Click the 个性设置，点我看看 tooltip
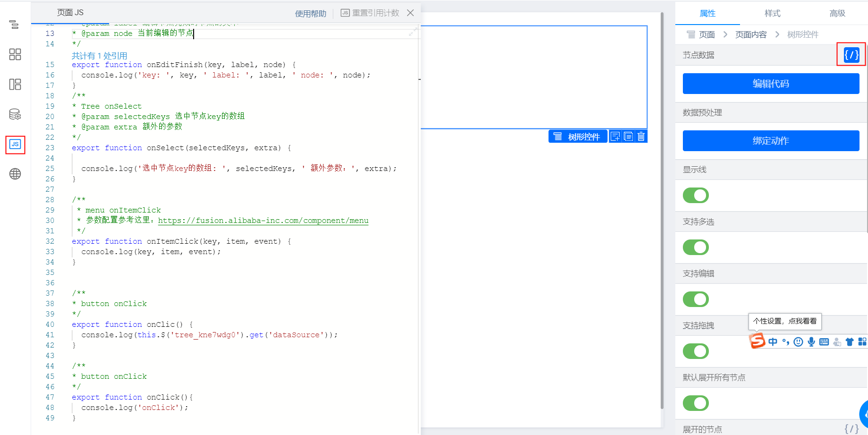The height and width of the screenshot is (435, 868). (x=785, y=321)
